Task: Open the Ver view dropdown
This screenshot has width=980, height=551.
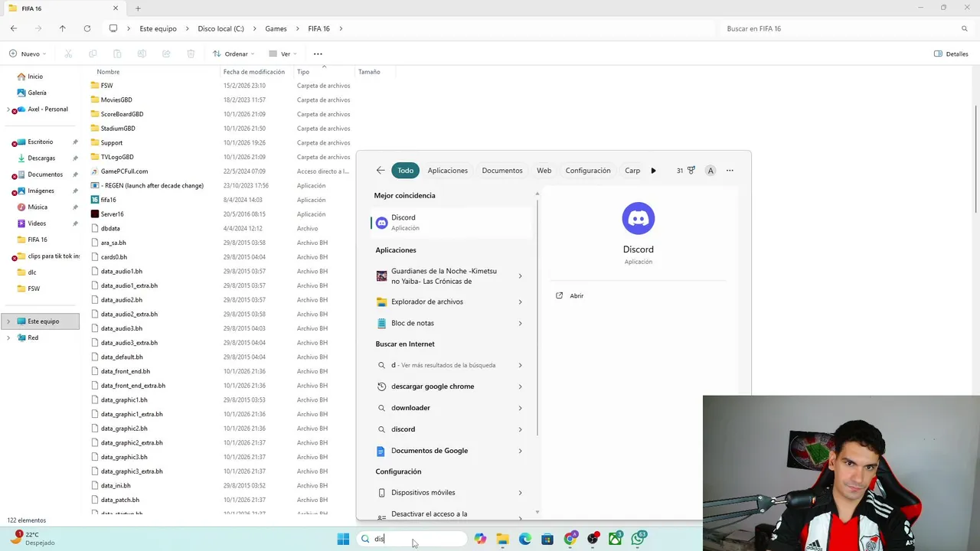Action: [283, 54]
